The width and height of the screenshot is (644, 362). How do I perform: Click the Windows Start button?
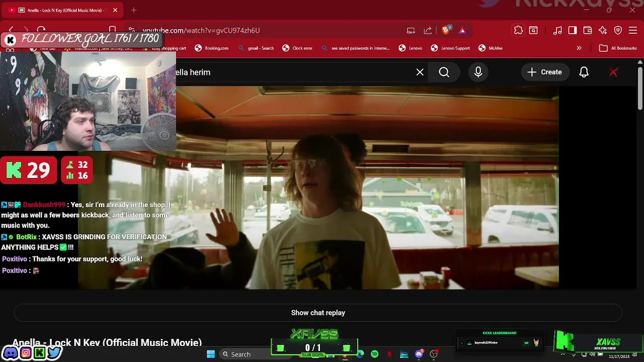(211, 354)
